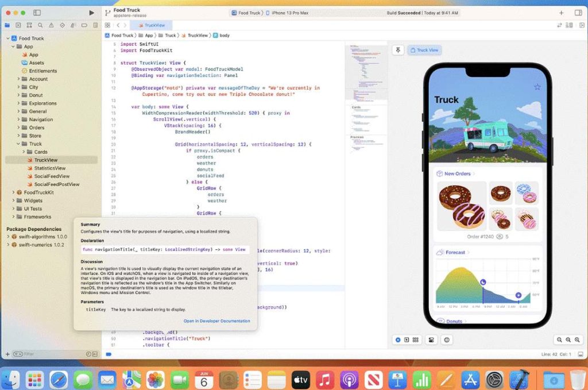
Task: Expand the Cards folder
Action: click(24, 152)
